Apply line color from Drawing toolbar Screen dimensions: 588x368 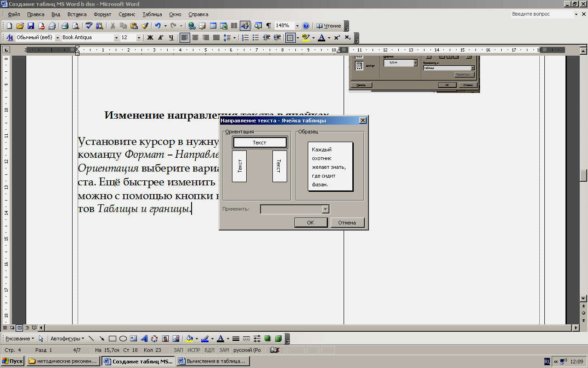coord(205,339)
